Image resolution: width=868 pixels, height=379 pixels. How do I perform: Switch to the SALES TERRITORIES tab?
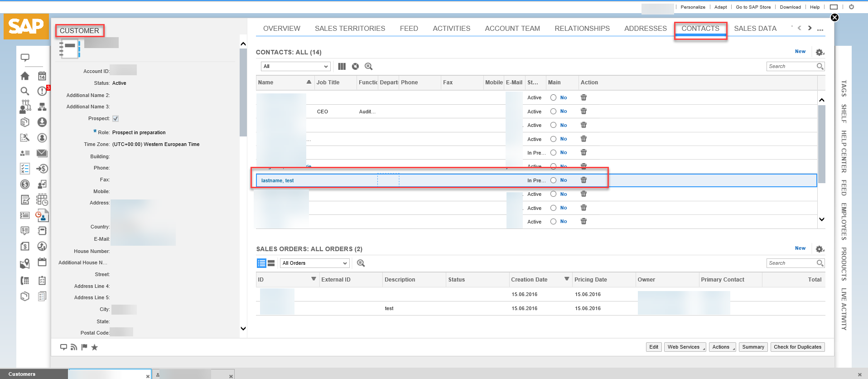[x=350, y=29]
